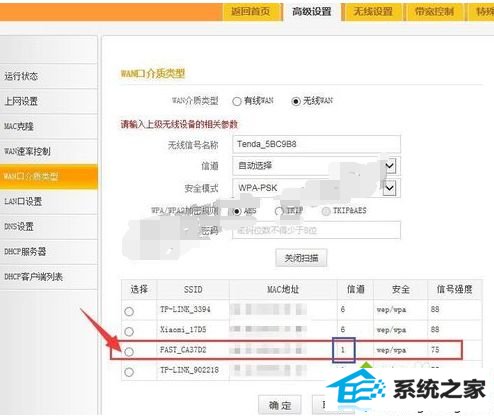The height and width of the screenshot is (416, 494).
Task: Focus the 无线信号名称 input field
Action: (316, 144)
